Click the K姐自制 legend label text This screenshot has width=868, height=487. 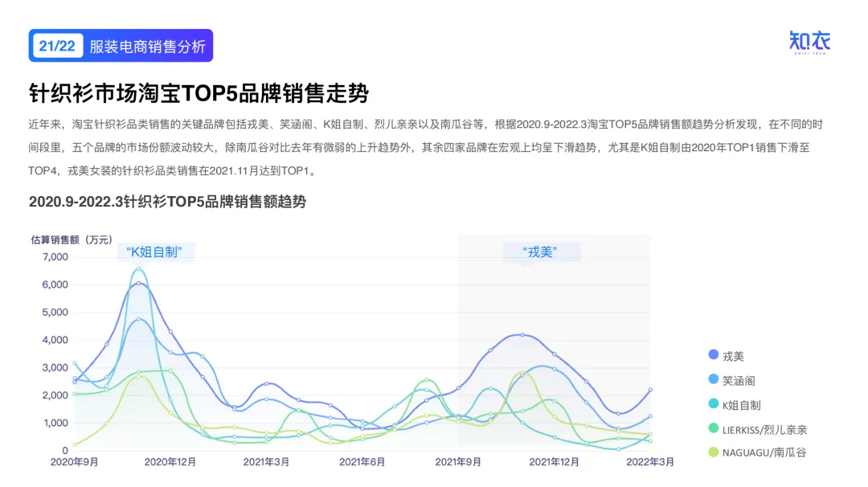[x=742, y=405]
